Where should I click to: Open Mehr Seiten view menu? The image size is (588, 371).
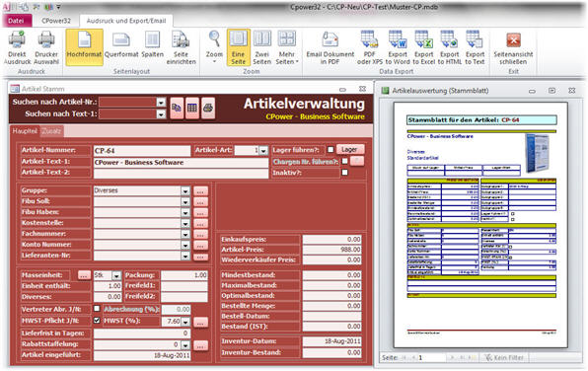(x=286, y=47)
